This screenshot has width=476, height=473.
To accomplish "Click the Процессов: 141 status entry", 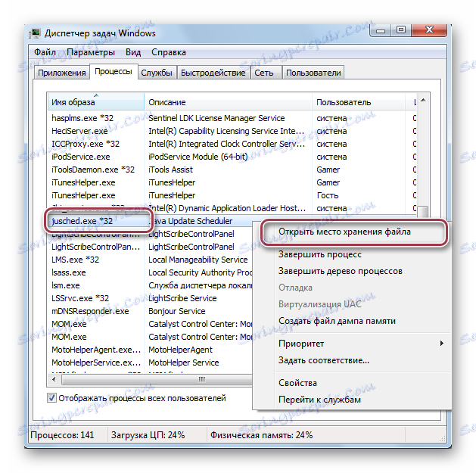I will tap(62, 435).
